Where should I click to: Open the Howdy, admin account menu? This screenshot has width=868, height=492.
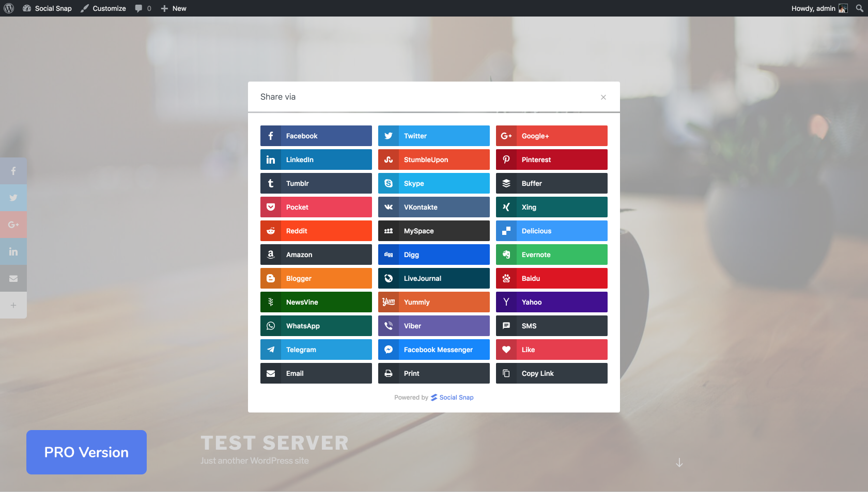click(x=819, y=8)
